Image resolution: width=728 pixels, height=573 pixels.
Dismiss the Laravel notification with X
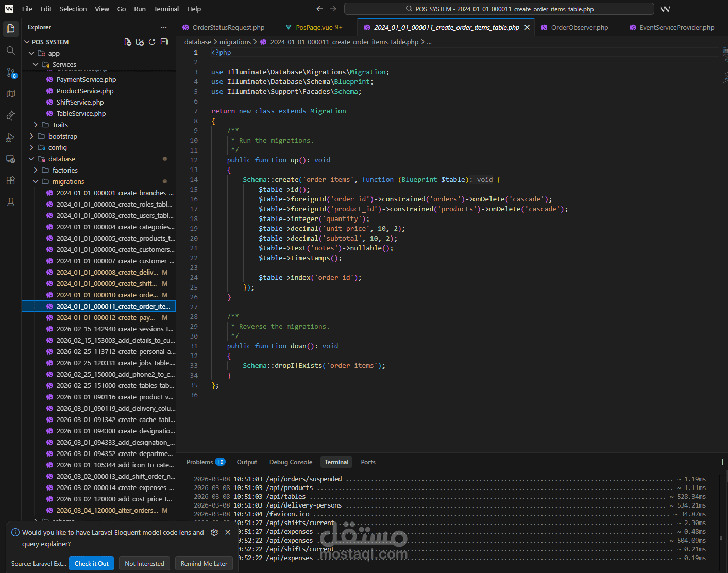pyautogui.click(x=228, y=532)
